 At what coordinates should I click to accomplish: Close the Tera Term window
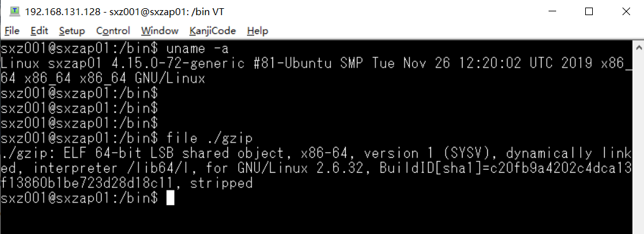[x=626, y=11]
